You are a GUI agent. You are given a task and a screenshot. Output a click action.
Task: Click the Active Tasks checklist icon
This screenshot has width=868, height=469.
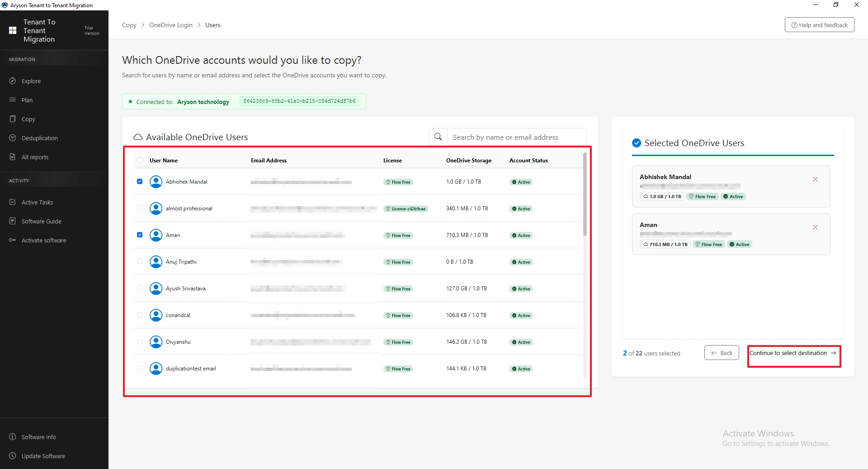point(13,202)
